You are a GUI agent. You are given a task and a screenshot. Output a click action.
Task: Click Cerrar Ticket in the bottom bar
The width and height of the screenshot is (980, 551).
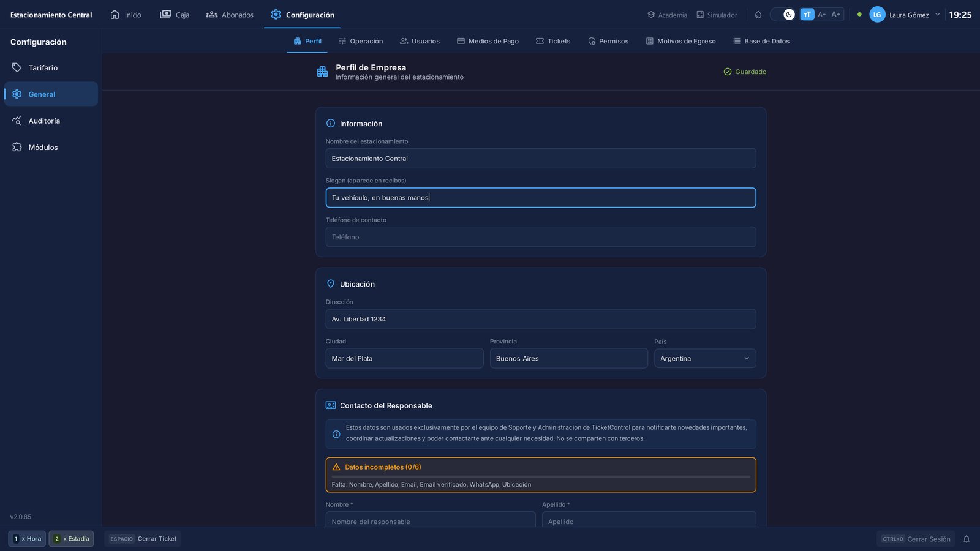coord(143,539)
